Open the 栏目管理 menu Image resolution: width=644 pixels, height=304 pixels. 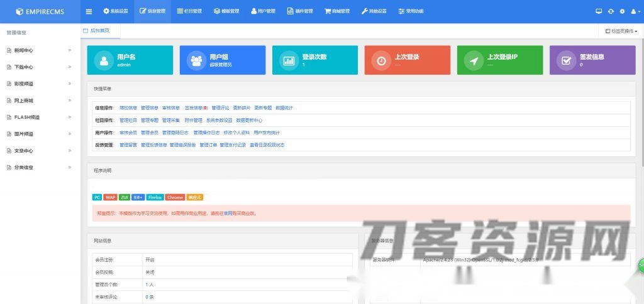click(x=189, y=11)
